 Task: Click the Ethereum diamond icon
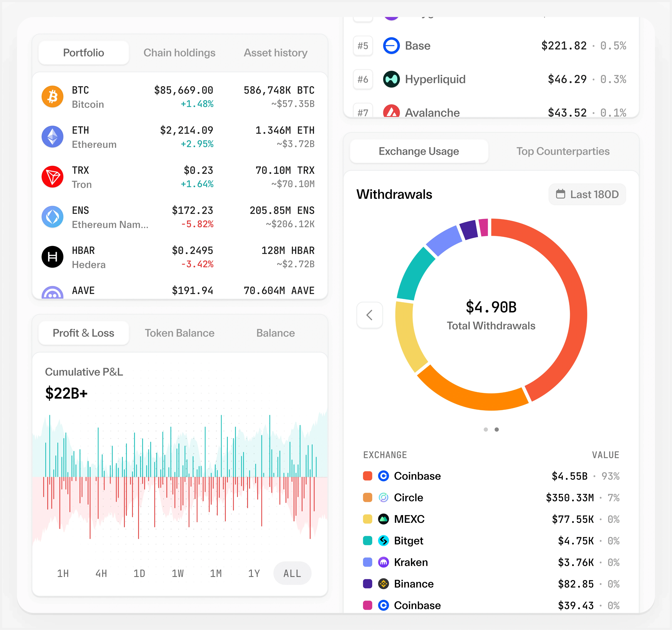pyautogui.click(x=52, y=137)
